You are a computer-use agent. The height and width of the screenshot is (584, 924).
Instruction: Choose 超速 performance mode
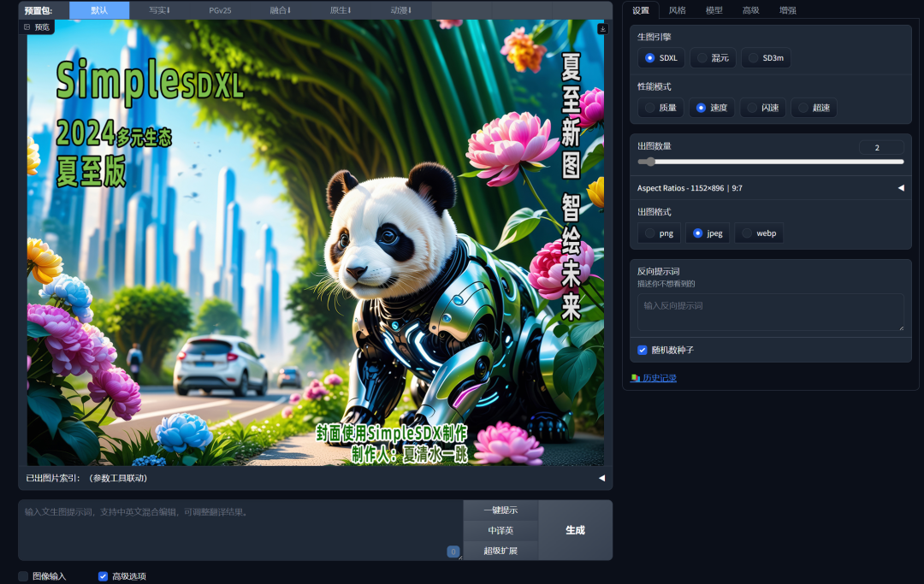pyautogui.click(x=814, y=108)
